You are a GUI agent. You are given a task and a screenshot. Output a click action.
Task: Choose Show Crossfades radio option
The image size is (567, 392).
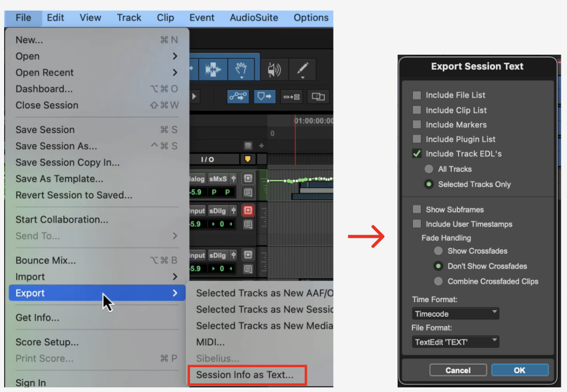[438, 251]
